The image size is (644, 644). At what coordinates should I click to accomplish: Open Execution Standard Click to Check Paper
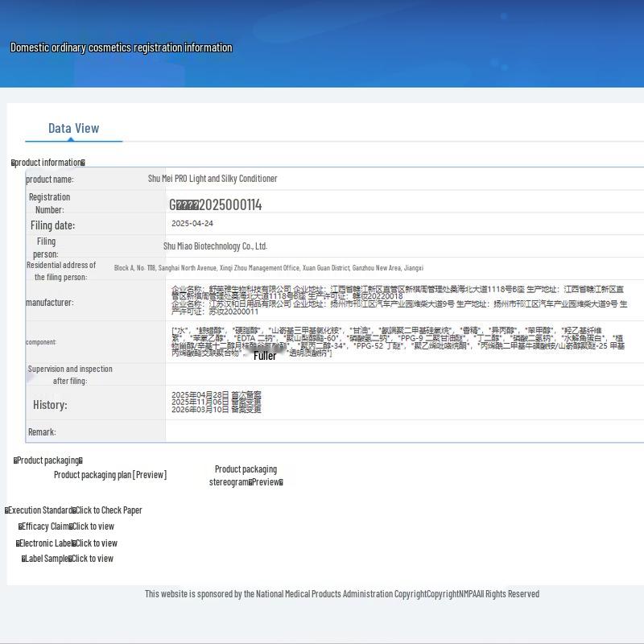pyautogui.click(x=73, y=510)
